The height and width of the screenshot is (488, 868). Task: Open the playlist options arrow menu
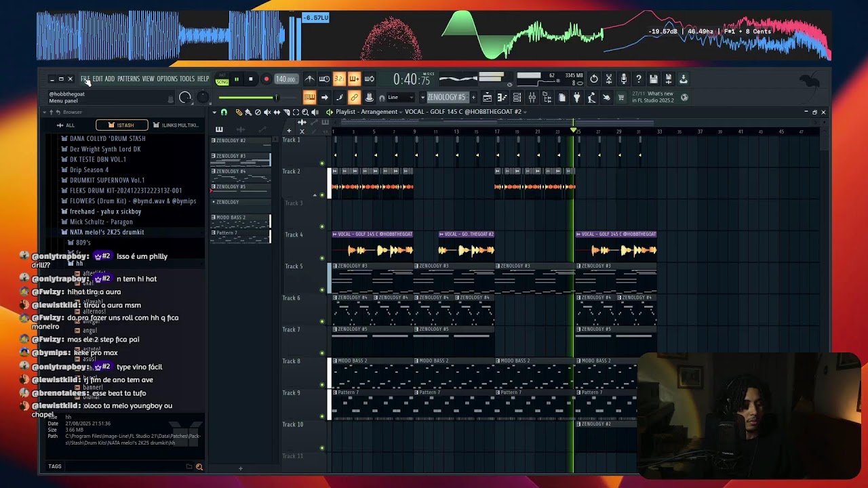[214, 112]
